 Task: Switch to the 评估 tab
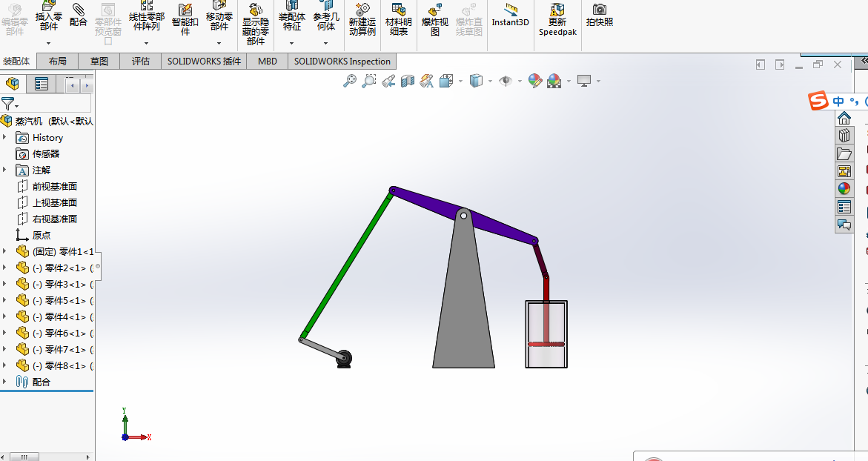141,62
